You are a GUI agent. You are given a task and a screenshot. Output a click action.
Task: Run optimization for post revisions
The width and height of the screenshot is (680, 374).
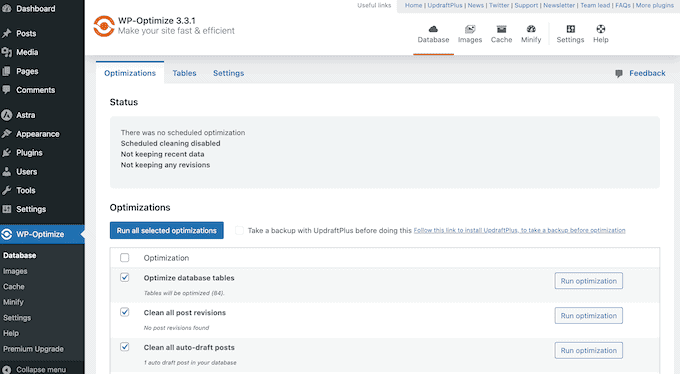coord(588,315)
